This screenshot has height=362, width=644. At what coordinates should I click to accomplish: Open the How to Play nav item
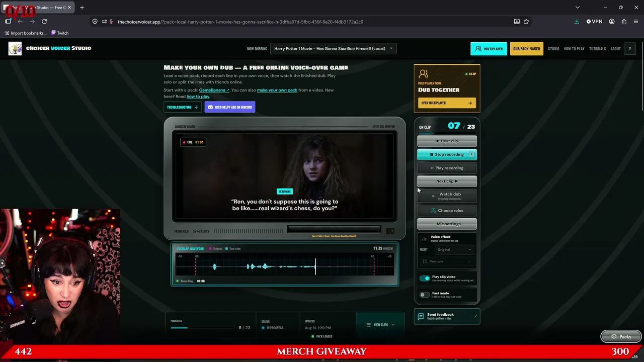574,49
